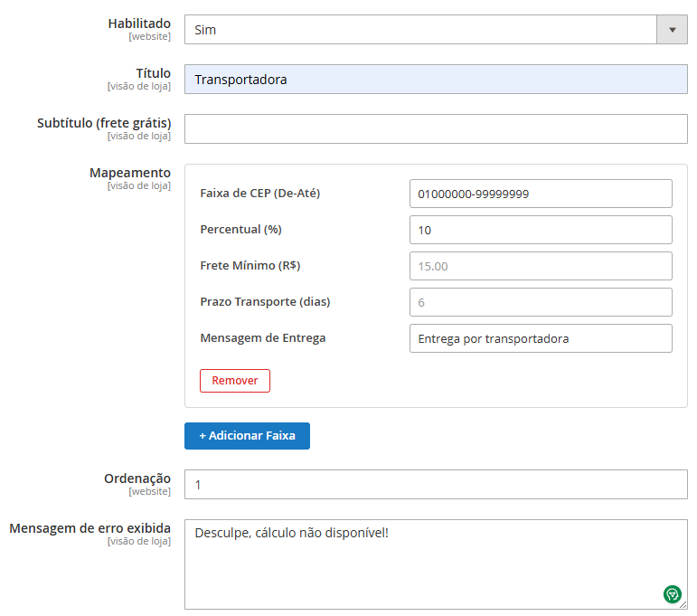The height and width of the screenshot is (616, 697).
Task: Select the Mensagem de Entrega input field
Action: 541,338
